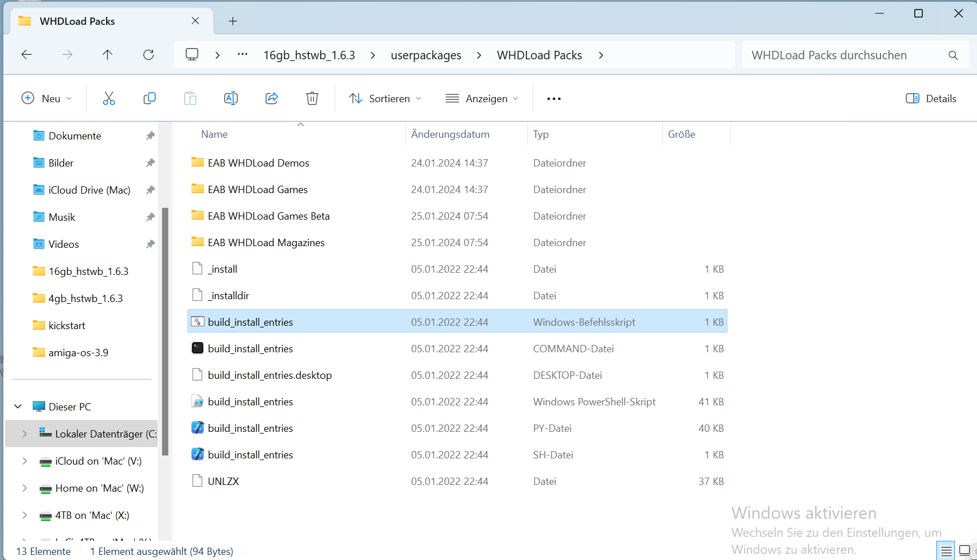Click the userpackages breadcrumb
977x560 pixels.
pyautogui.click(x=426, y=55)
